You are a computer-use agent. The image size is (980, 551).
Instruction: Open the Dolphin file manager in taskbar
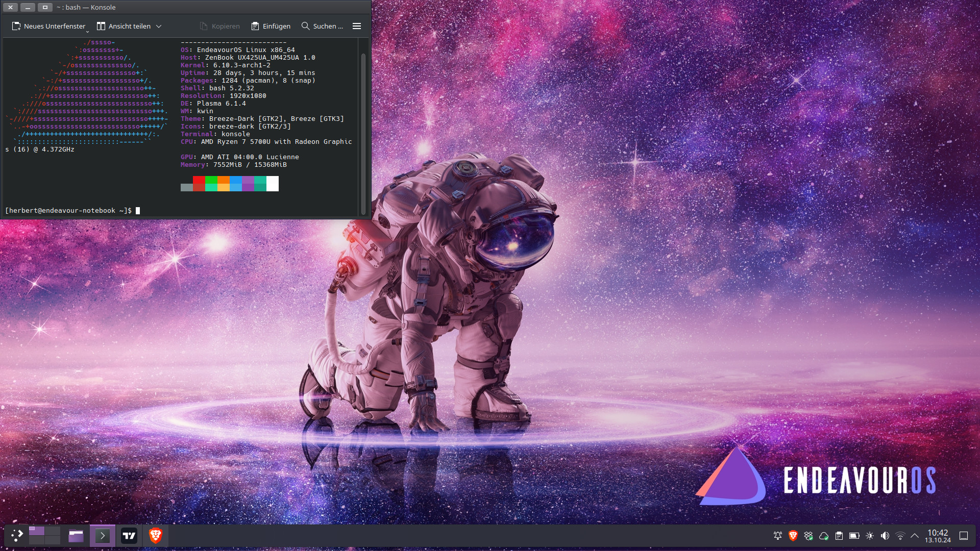coord(76,536)
